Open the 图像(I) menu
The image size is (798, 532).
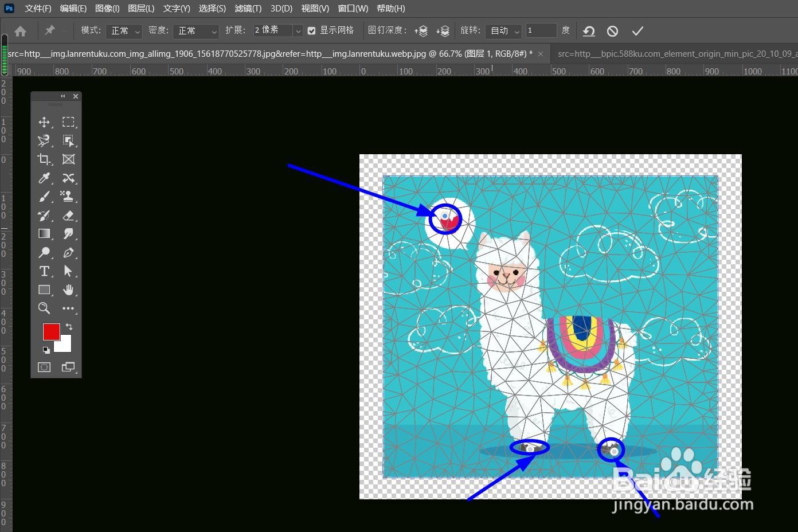pos(107,8)
